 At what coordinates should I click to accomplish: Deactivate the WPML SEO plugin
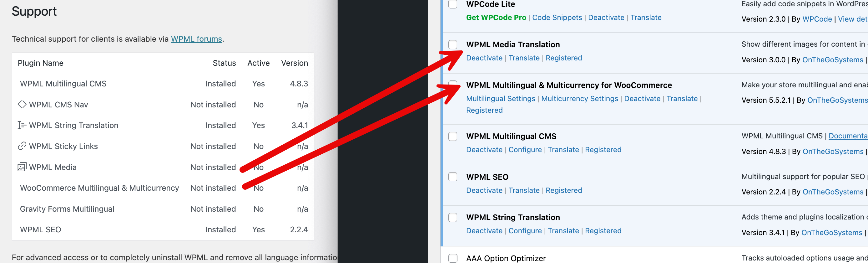[x=484, y=190]
